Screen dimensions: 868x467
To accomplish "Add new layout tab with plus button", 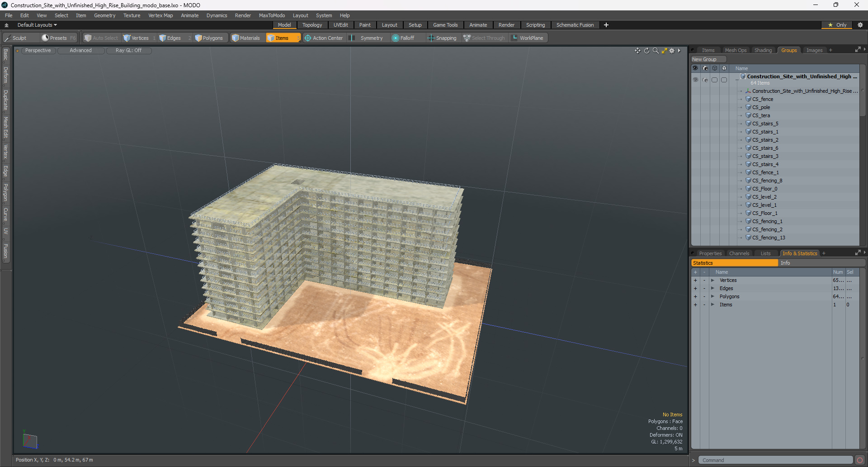I will coord(606,25).
